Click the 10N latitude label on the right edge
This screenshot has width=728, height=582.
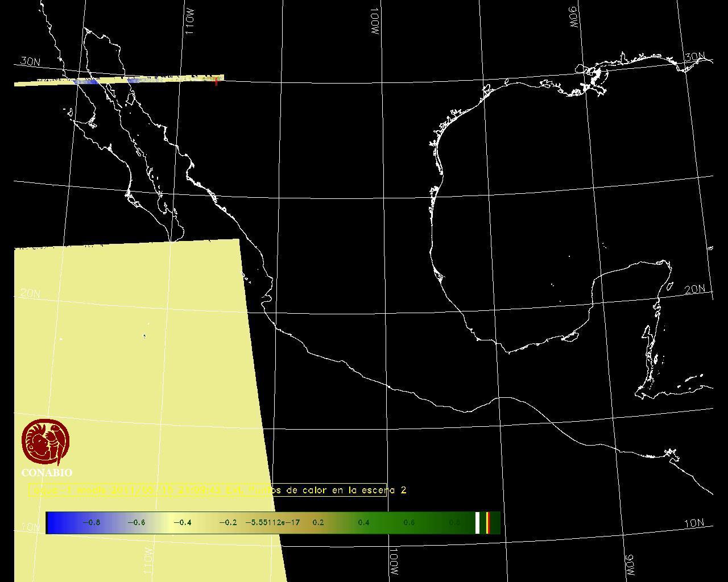[x=694, y=523]
